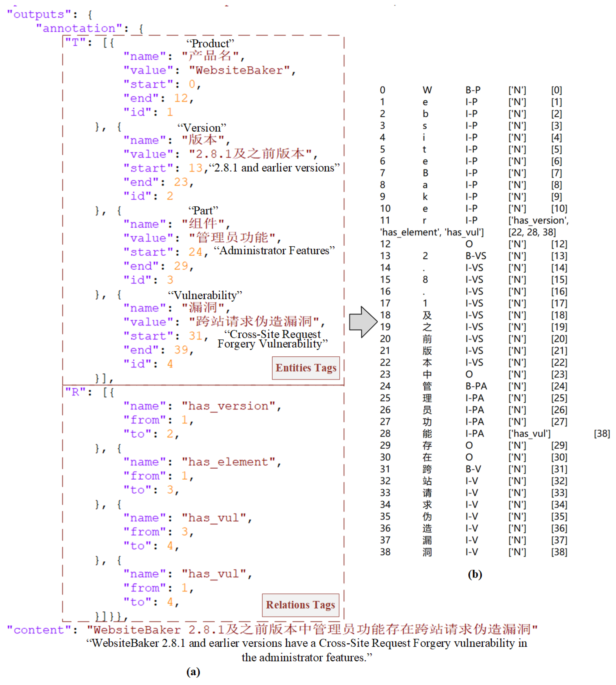616x685 pixels.
Task: Click the “Product” translation label
Action: coord(210,43)
